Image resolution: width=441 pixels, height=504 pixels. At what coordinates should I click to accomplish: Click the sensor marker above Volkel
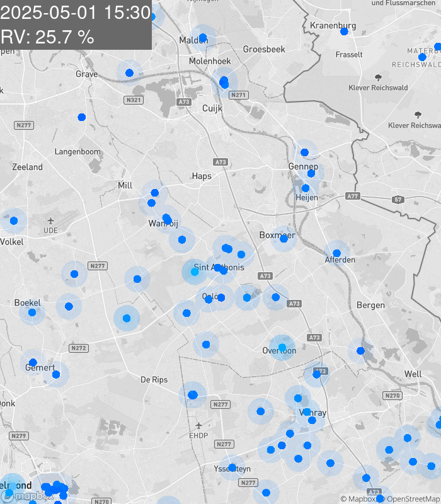[x=14, y=220]
